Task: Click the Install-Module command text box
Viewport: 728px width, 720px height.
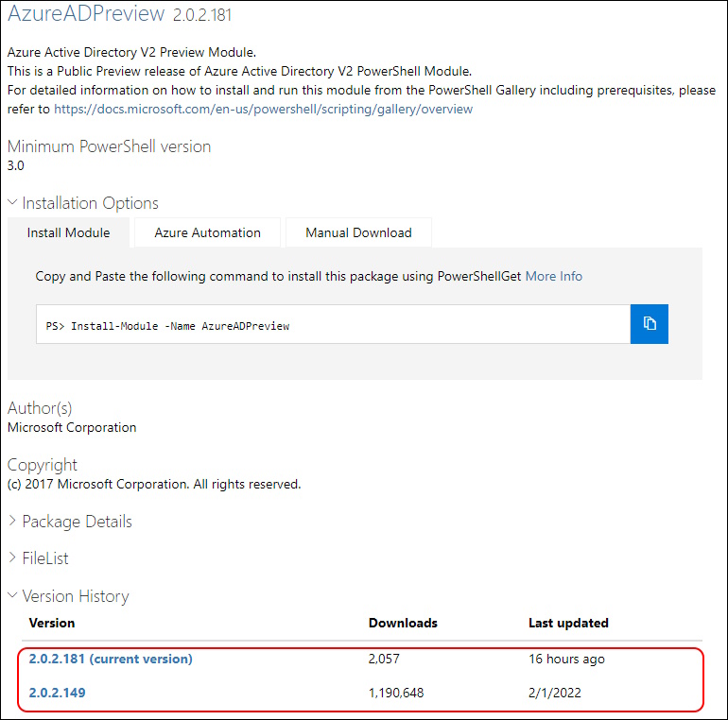Action: tap(333, 324)
